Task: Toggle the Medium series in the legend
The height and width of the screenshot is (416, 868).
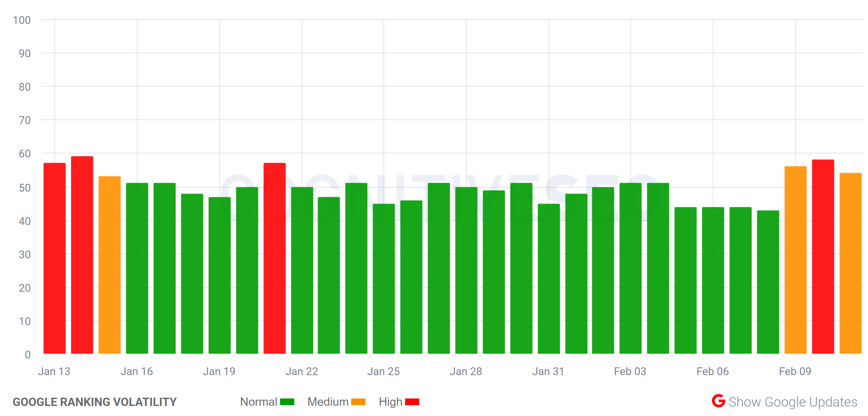Action: 328,402
